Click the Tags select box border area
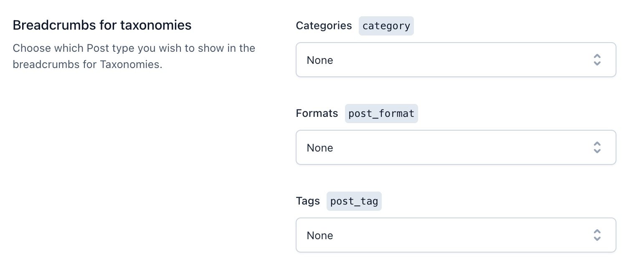Image resolution: width=644 pixels, height=273 pixels. (x=456, y=217)
